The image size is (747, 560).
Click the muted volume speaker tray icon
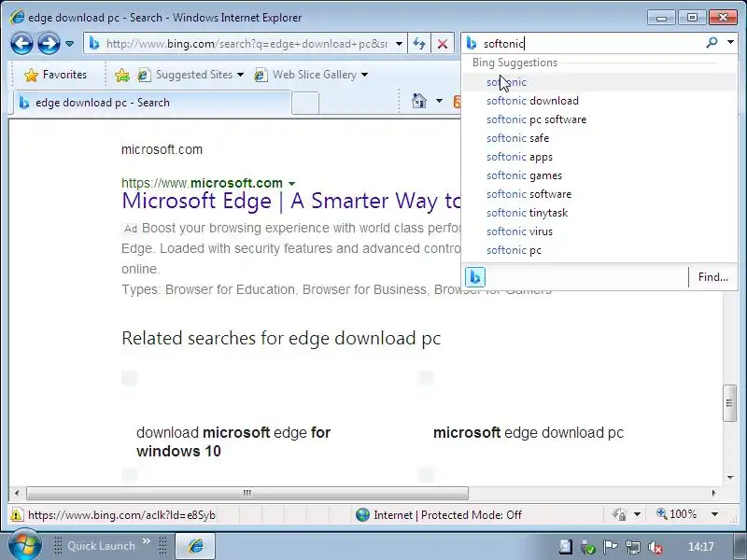[x=655, y=548]
